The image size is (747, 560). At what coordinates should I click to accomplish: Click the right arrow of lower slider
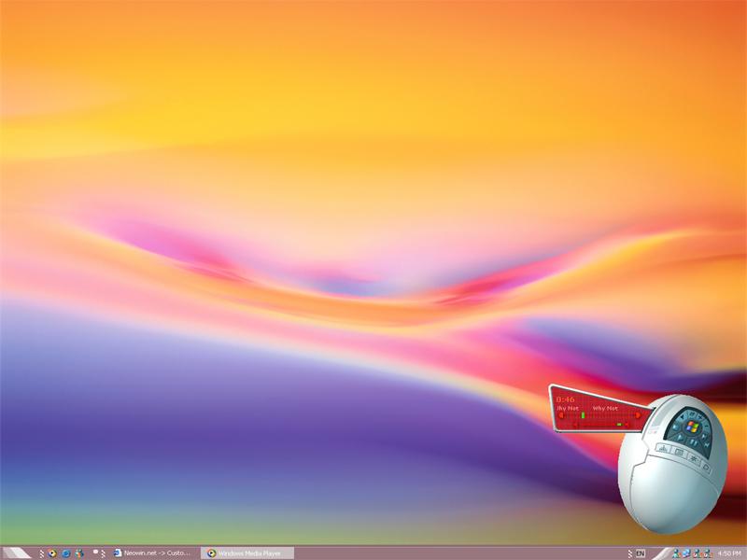627,425
